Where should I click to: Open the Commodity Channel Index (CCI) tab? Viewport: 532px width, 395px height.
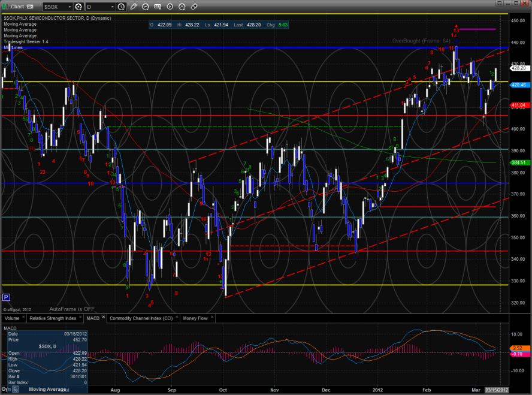pos(141,318)
